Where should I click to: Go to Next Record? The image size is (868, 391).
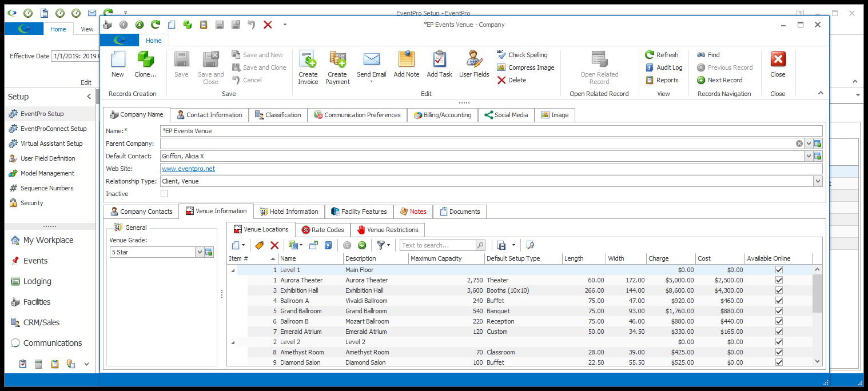pyautogui.click(x=719, y=80)
